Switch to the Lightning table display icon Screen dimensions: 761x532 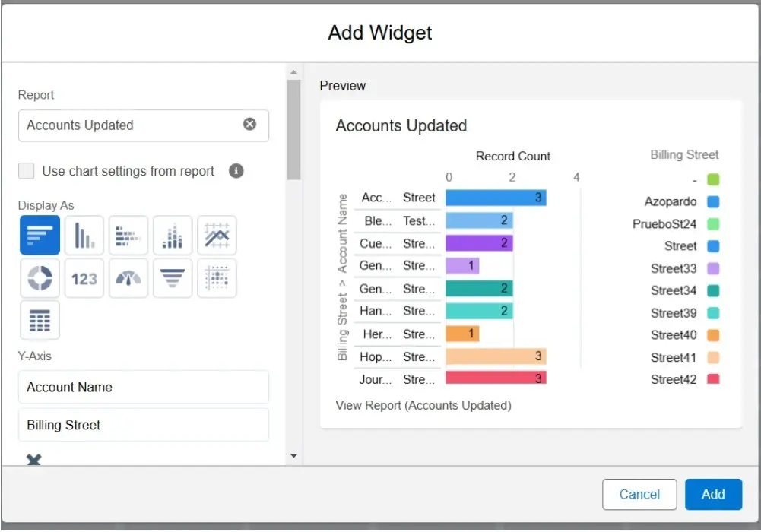click(x=40, y=321)
